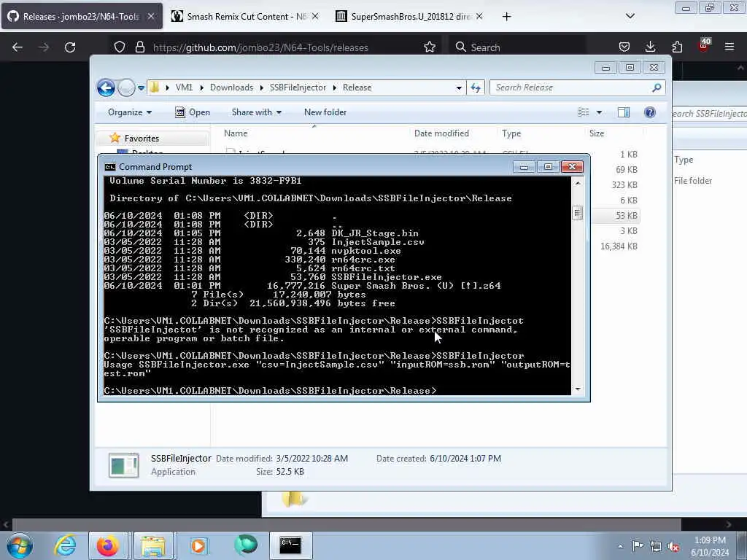Sort by Name column header
Screen dimensions: 747x560
pyautogui.click(x=236, y=133)
